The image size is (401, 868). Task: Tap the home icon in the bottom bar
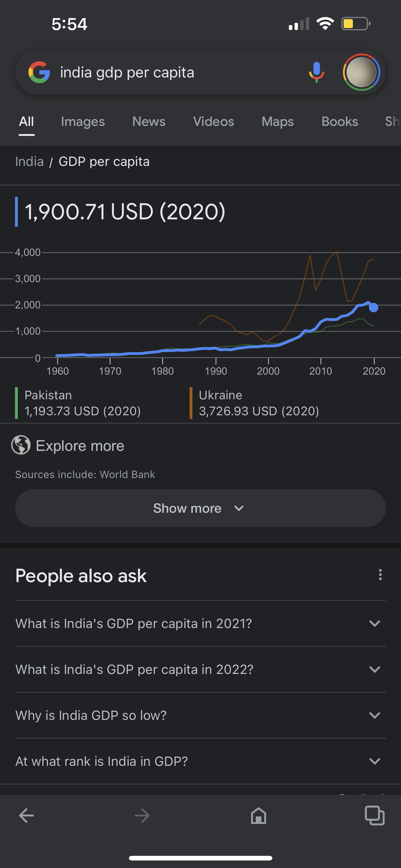(259, 816)
